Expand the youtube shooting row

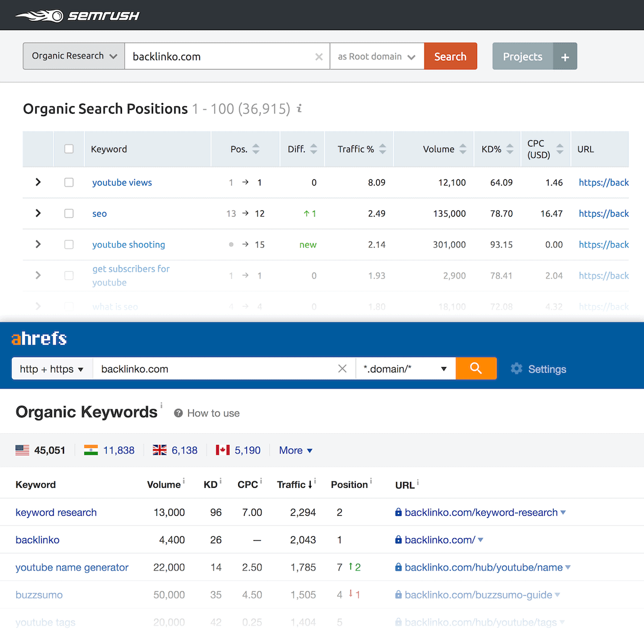(x=38, y=244)
